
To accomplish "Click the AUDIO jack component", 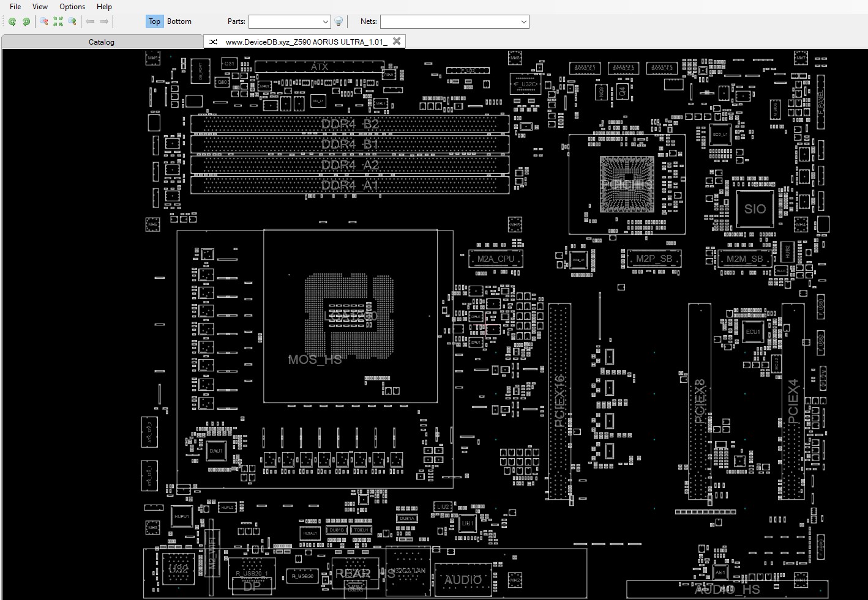I will 463,580.
